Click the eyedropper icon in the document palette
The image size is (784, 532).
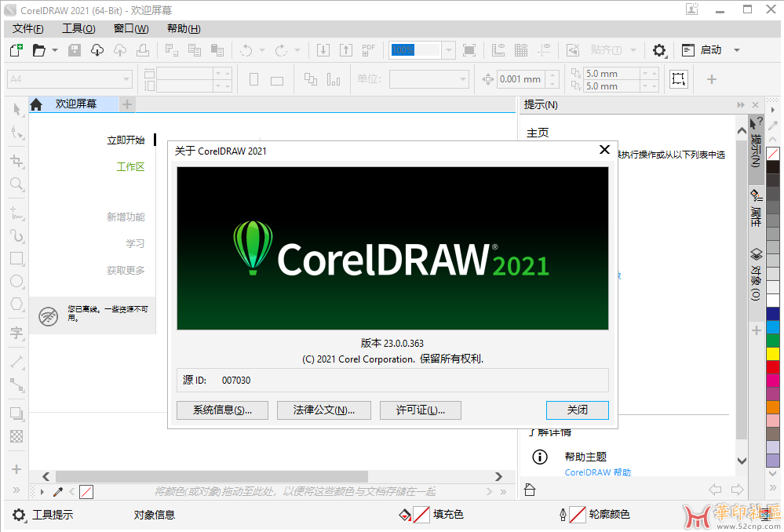[x=58, y=492]
